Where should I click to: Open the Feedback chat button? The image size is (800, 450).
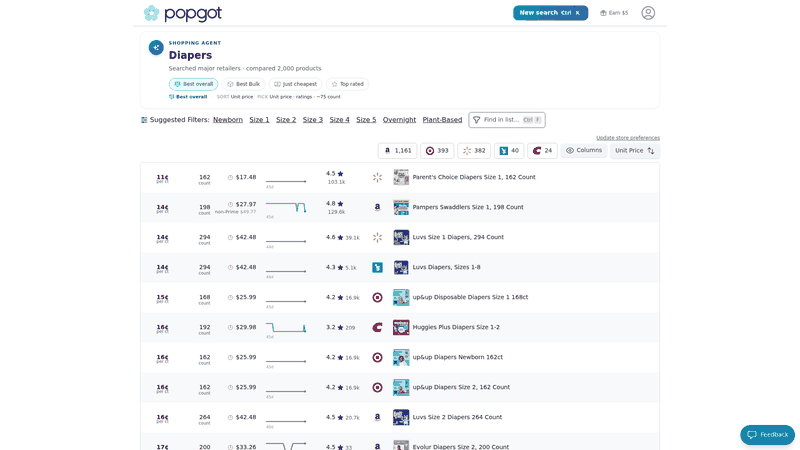[x=767, y=435]
